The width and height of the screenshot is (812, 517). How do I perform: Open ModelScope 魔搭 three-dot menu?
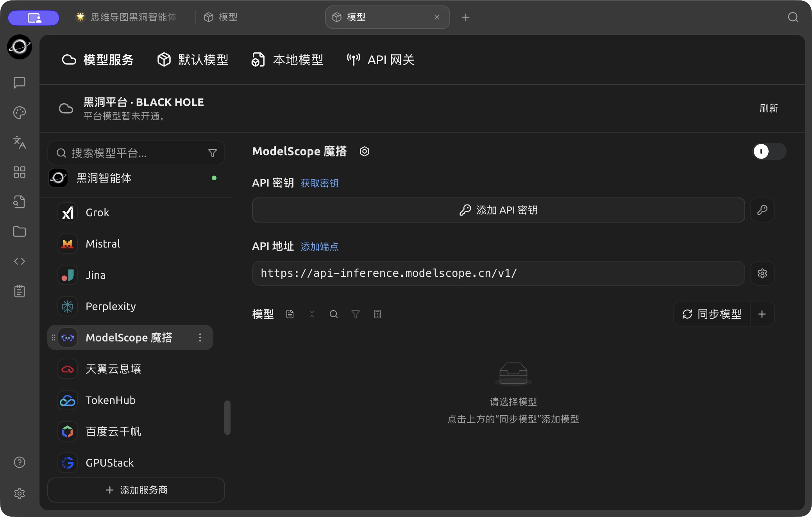click(x=200, y=337)
